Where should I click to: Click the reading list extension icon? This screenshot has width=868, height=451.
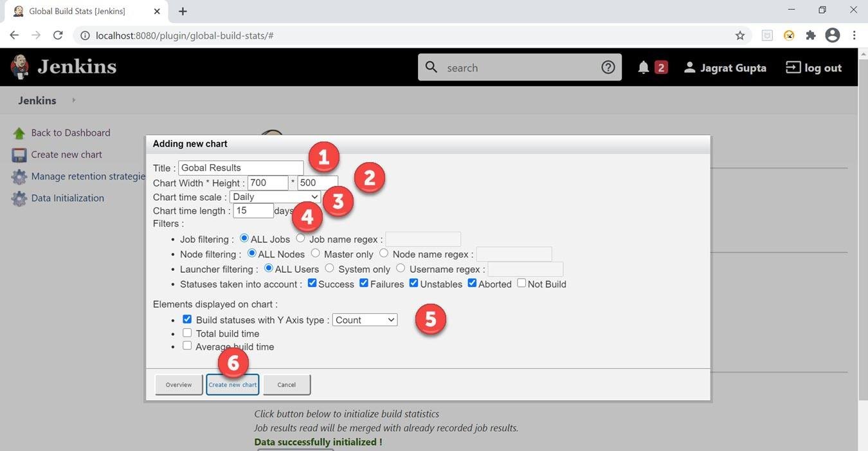tap(767, 35)
